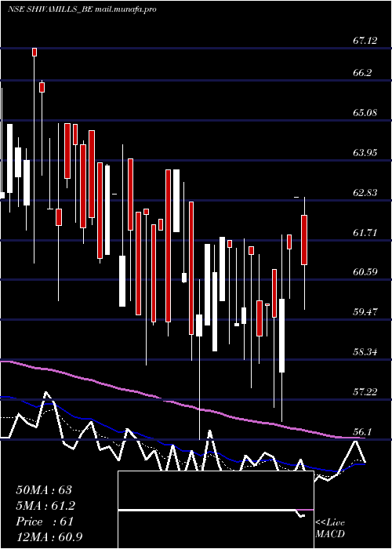Viewport: 392px width, 549px height.
Task: Click the NSE SHIVAMILLS_BE chart title
Action: tap(82, 9)
